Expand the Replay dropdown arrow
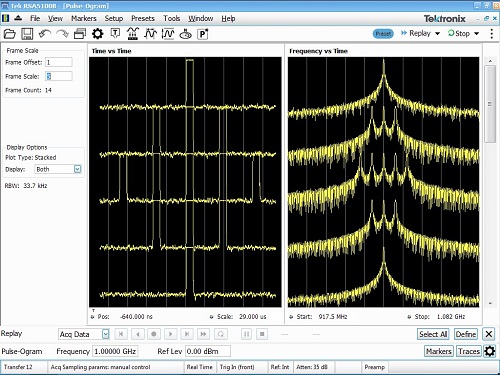This screenshot has height=375, width=500. (x=438, y=34)
